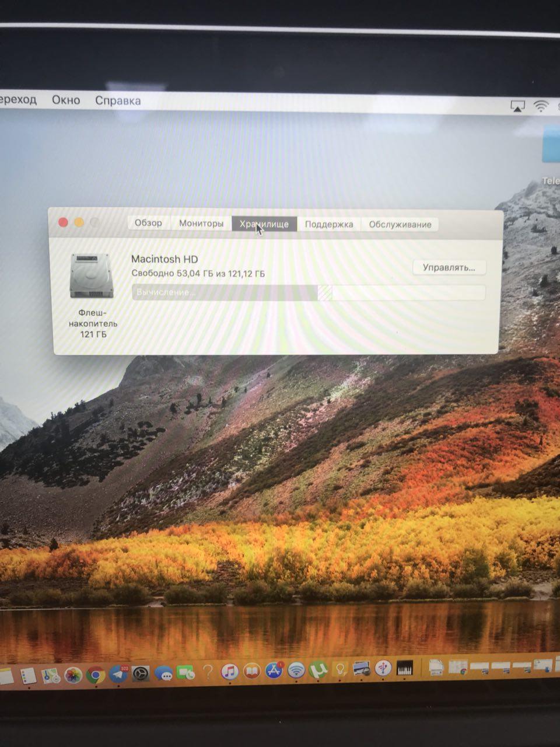Switch to the Мониторы tab

[x=201, y=224]
